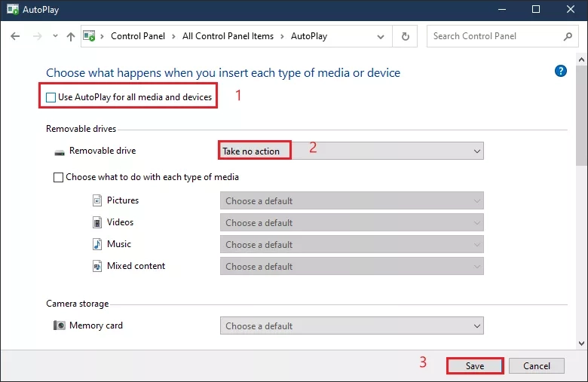Viewport: 588px width, 382px height.
Task: Click the Removable drives section heading
Action: coord(81,129)
